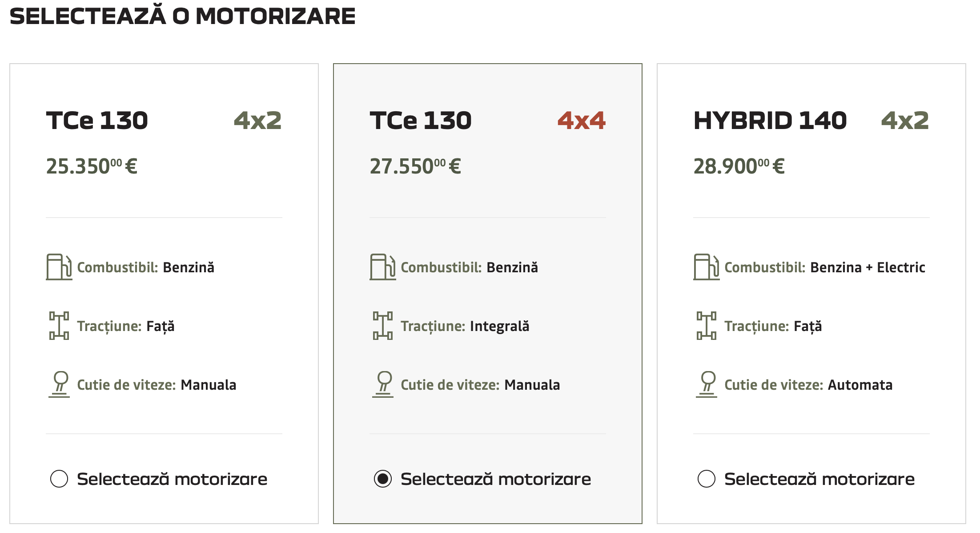Click the red 4x4 badge
The width and height of the screenshot is (980, 533).
coord(581,121)
